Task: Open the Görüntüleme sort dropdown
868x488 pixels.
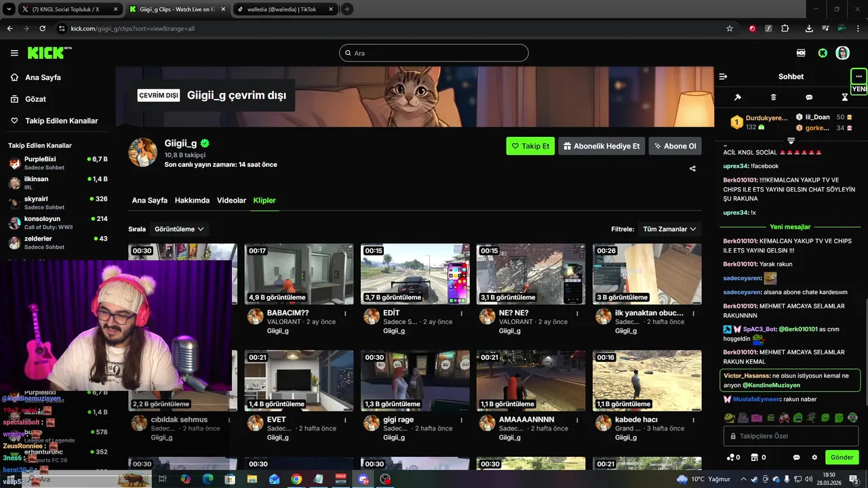Action: coord(179,229)
